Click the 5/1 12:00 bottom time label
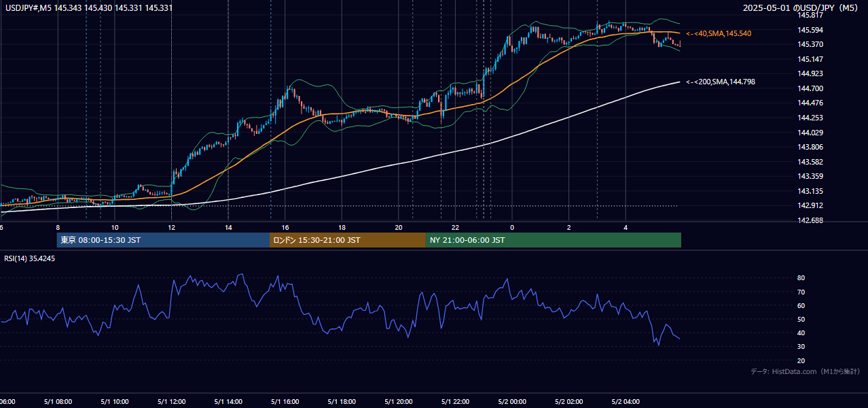 point(171,402)
